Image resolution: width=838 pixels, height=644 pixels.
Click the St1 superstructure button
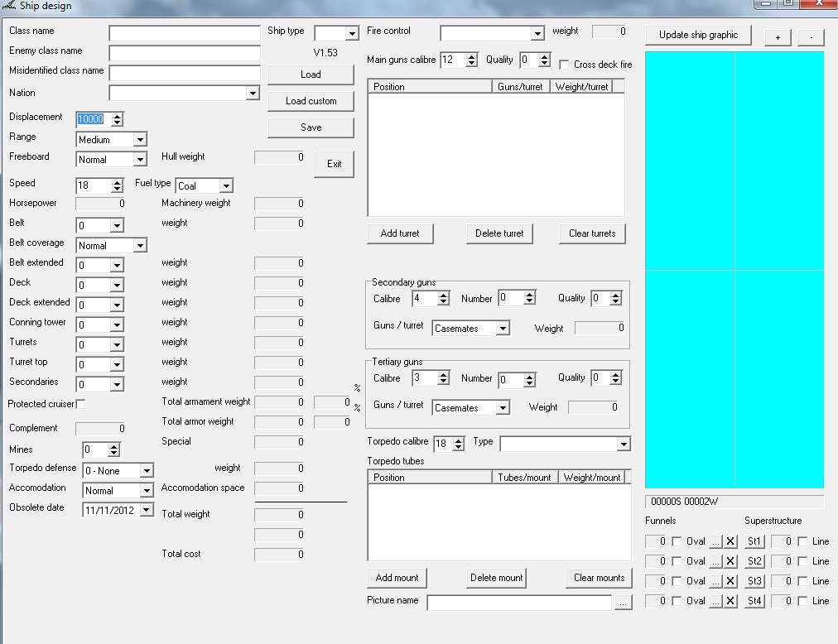754,541
